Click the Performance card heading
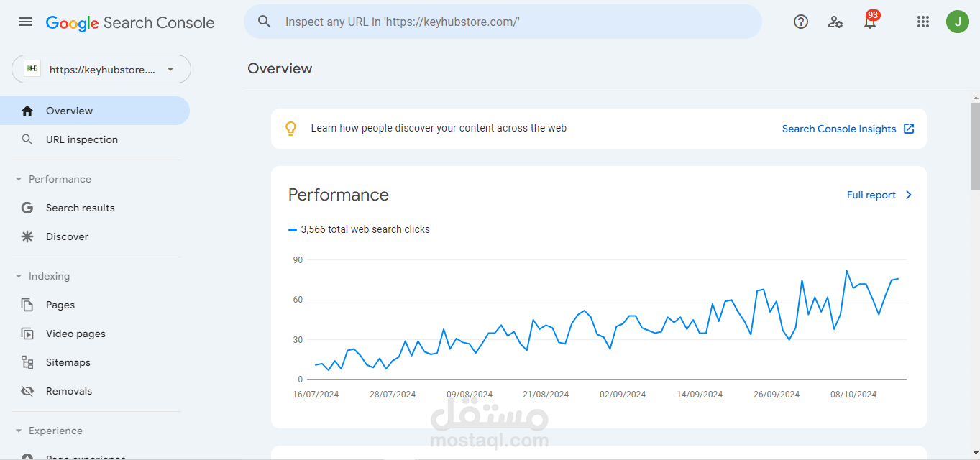 point(339,195)
